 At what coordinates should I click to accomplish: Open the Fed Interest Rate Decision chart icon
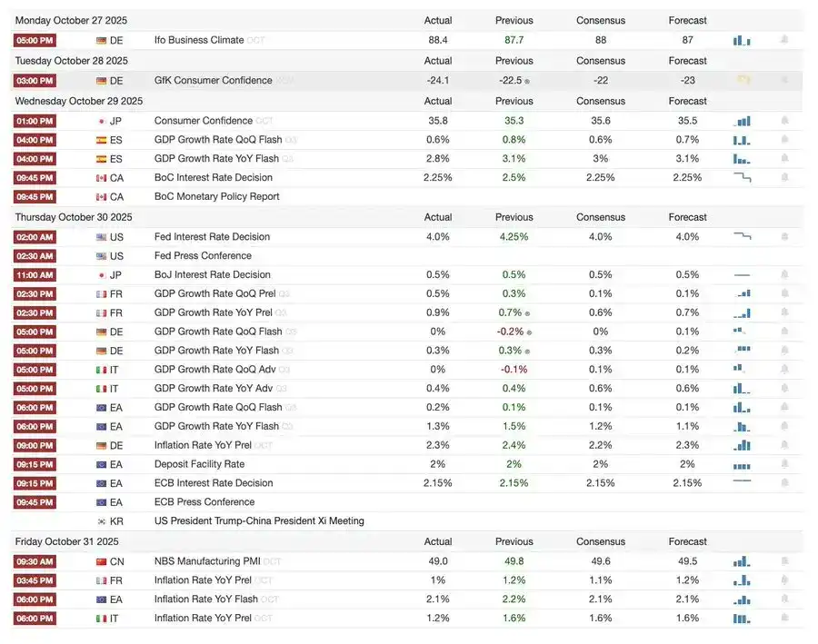743,236
